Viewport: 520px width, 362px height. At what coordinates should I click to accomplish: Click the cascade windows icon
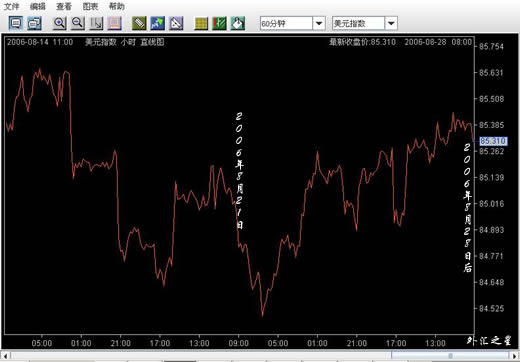34,23
